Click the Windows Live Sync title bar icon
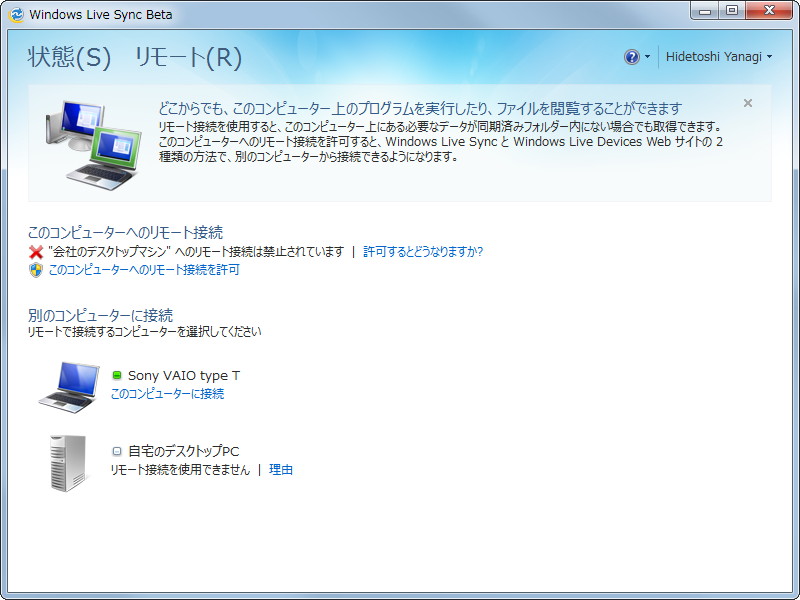800x600 pixels. click(16, 14)
